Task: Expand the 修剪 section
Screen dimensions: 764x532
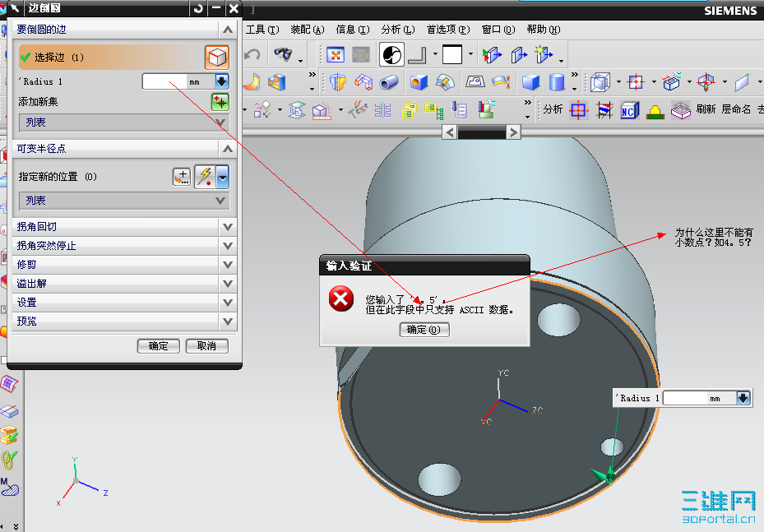Action: (228, 265)
